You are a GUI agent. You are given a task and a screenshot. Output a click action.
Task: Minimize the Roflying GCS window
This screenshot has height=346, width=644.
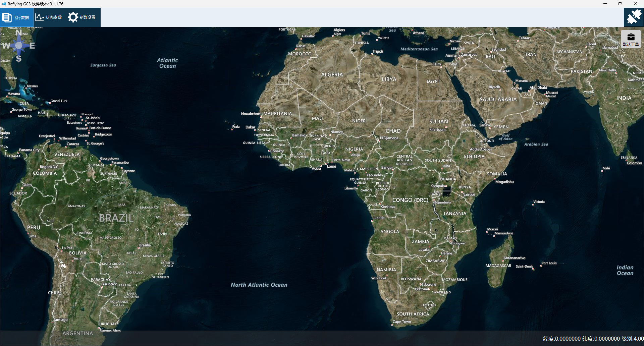click(605, 4)
